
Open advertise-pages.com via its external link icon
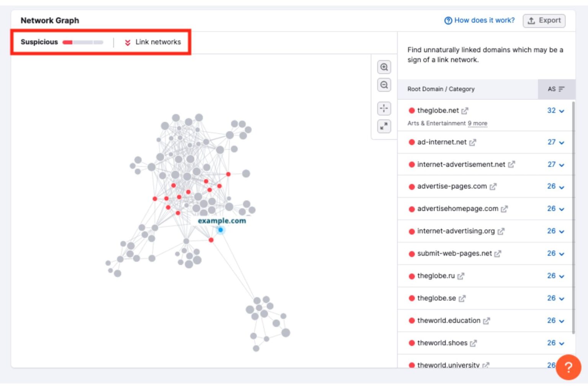(493, 186)
